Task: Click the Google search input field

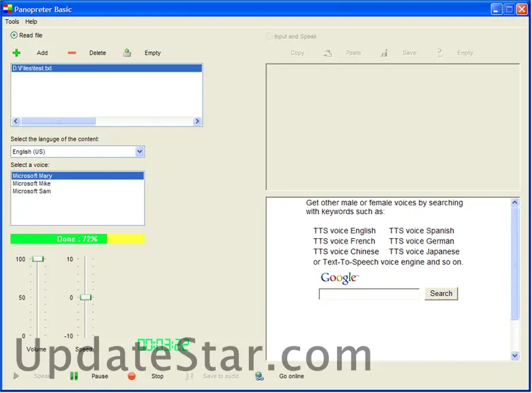Action: [x=369, y=294]
